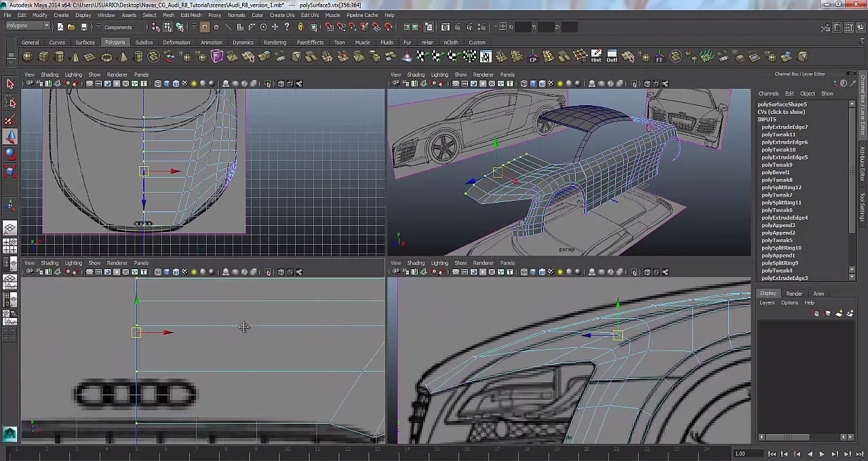Toggle select-by-hierarchy mode button
The image size is (868, 461).
tap(156, 27)
